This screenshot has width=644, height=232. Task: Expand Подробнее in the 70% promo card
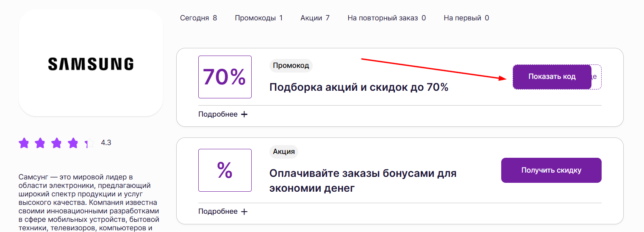click(223, 114)
